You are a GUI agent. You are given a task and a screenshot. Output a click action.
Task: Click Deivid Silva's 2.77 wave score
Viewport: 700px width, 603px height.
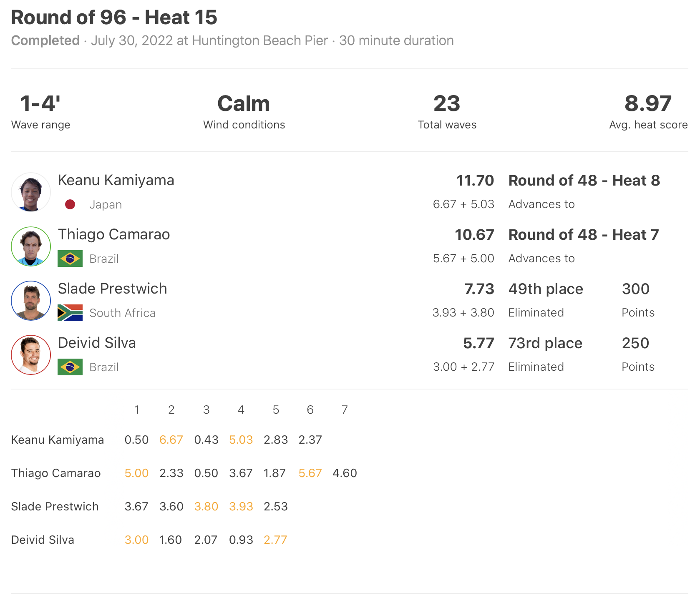coord(275,540)
